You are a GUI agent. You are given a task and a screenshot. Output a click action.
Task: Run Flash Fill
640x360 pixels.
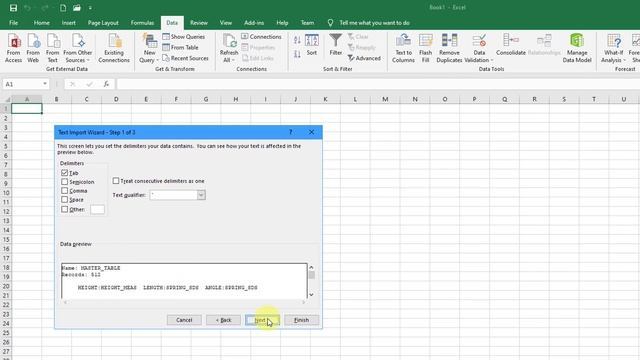pyautogui.click(x=425, y=48)
